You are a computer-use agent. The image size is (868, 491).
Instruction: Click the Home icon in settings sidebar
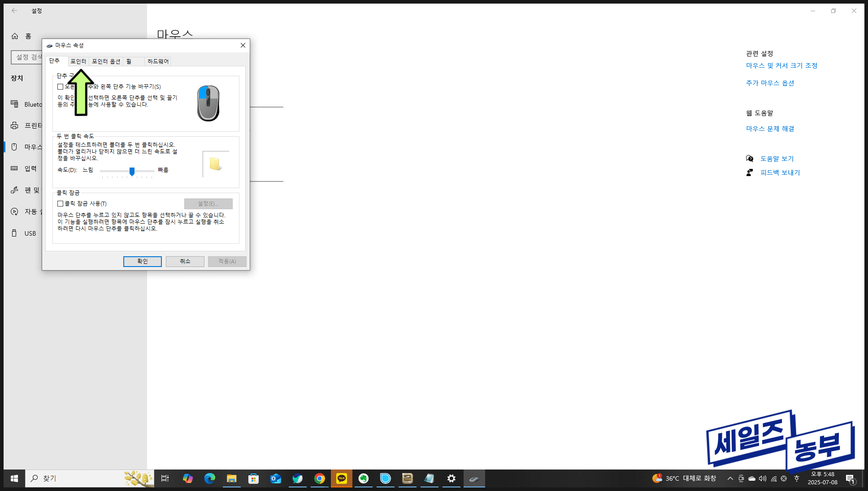pyautogui.click(x=15, y=36)
